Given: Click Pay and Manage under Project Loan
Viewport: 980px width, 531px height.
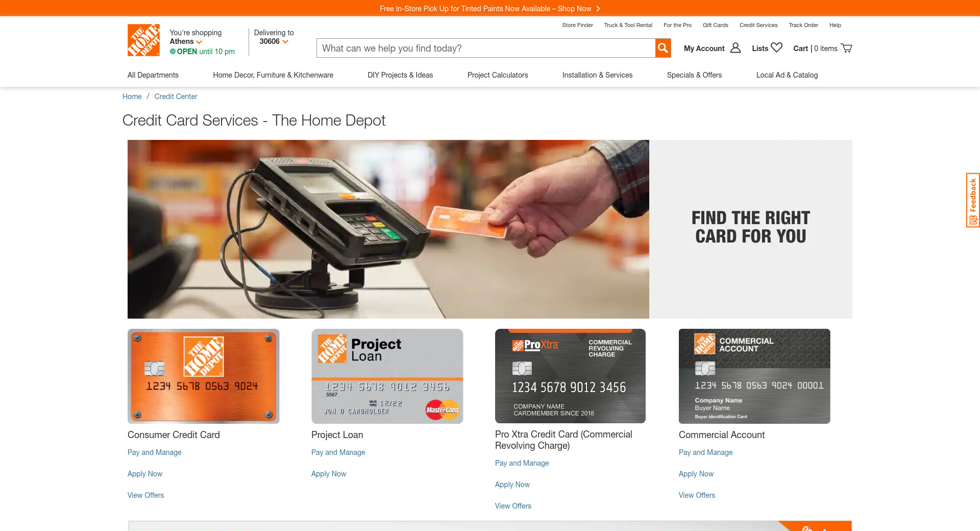Looking at the screenshot, I should tap(338, 452).
